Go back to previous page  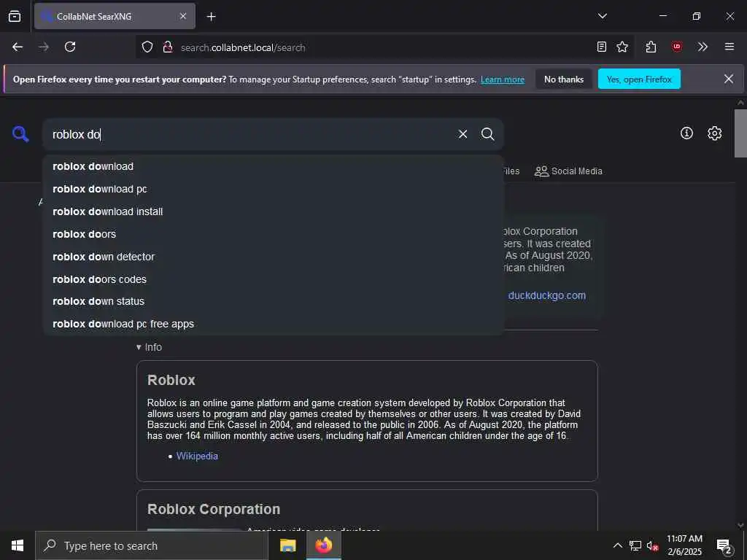18,47
